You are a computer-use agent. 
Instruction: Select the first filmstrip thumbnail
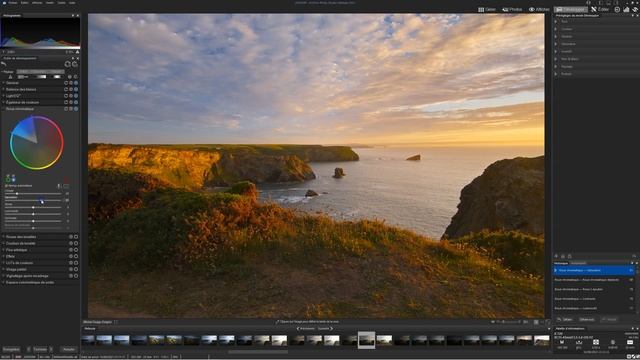click(88, 340)
